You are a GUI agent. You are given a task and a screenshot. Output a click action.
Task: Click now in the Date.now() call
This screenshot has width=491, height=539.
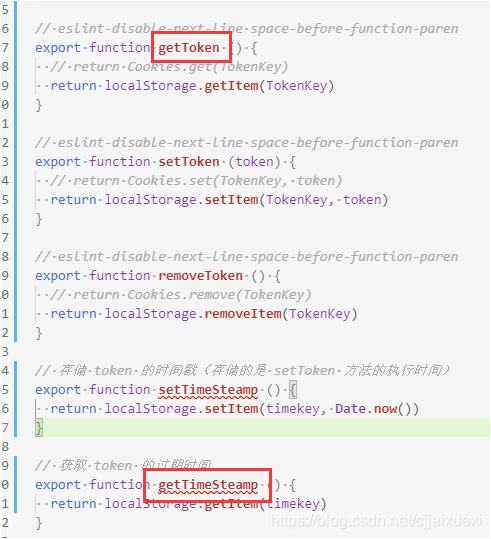click(385, 409)
